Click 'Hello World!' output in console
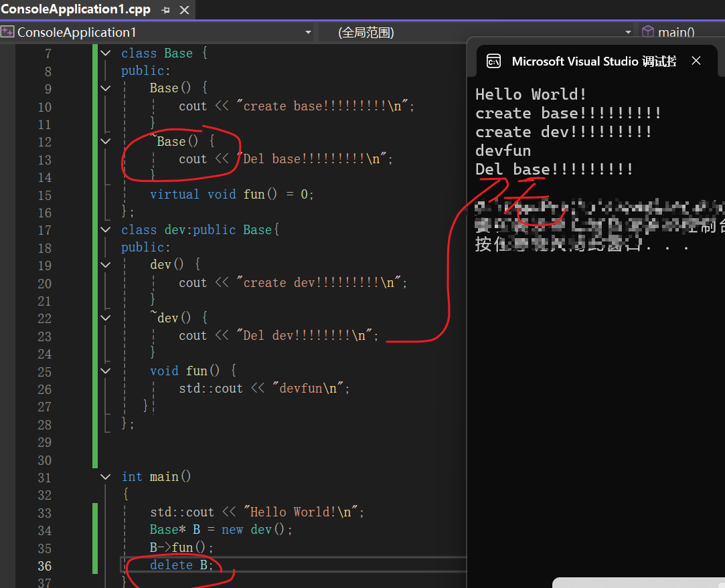This screenshot has height=588, width=725. [531, 94]
